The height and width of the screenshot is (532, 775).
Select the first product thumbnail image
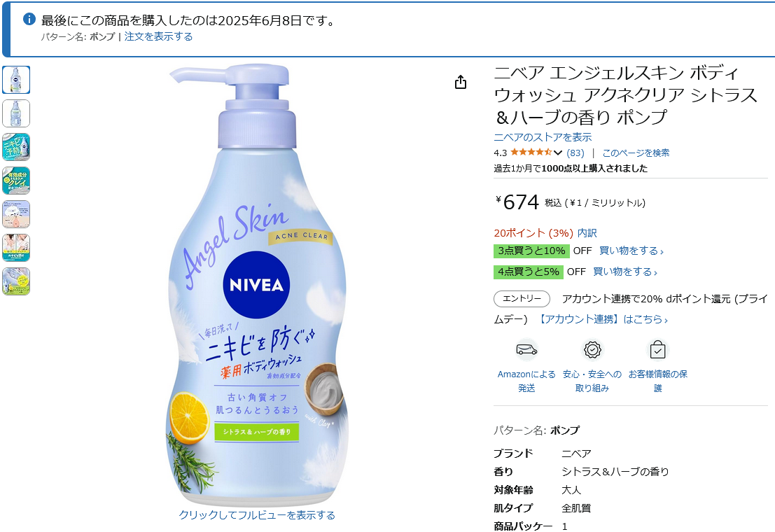pos(16,80)
